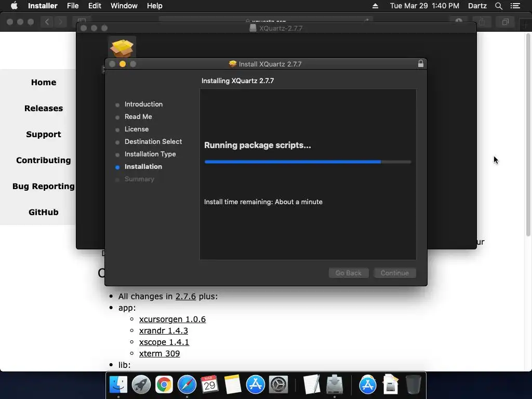Click Safari share button
This screenshot has height=399, width=532.
tap(482, 22)
